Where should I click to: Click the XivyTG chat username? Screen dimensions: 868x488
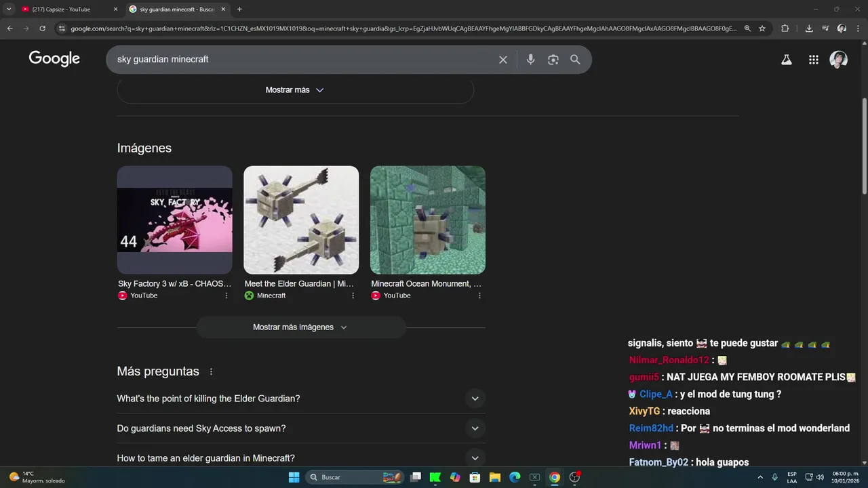click(644, 411)
